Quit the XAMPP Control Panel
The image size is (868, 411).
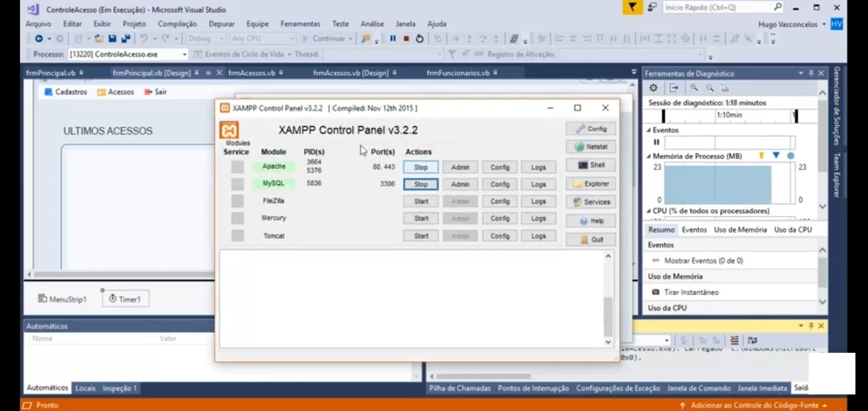pyautogui.click(x=591, y=240)
